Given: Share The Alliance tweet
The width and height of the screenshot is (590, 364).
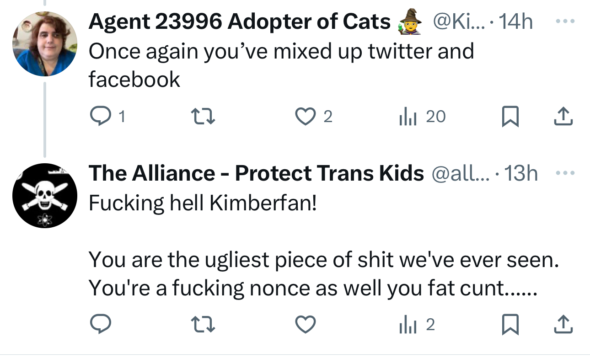Looking at the screenshot, I should click(x=563, y=325).
